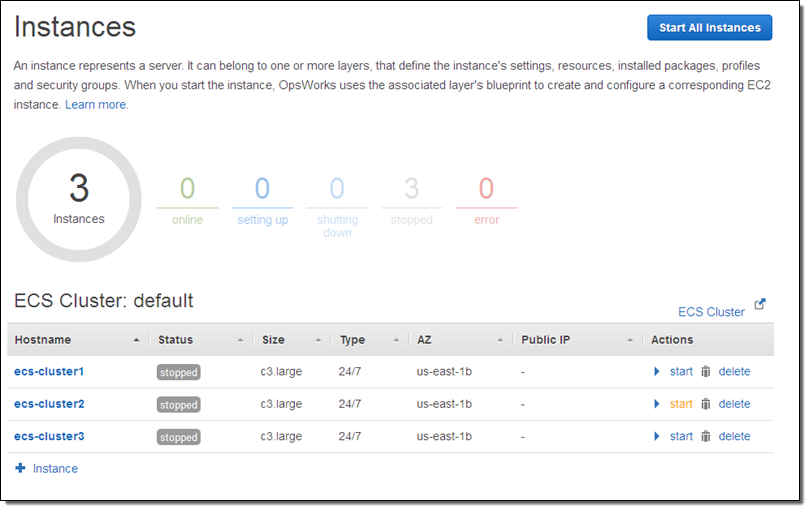Viewport: 810px width, 511px height.
Task: Sort table by Type column arrow
Action: click(x=396, y=340)
